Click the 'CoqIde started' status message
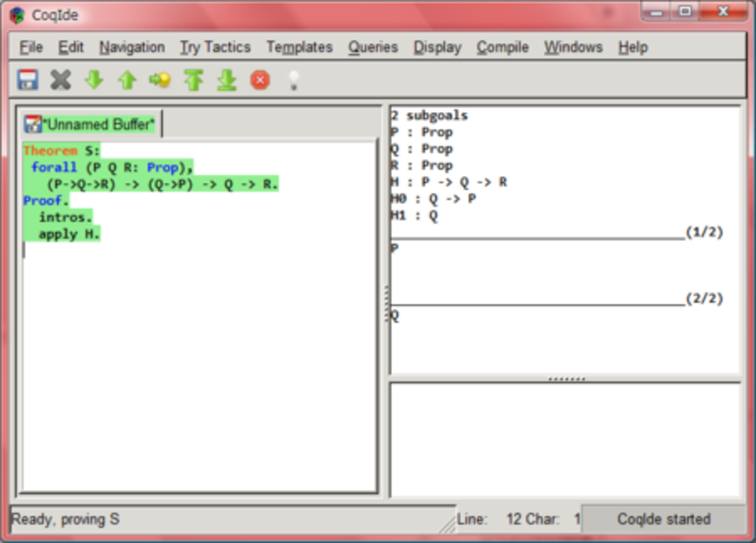The image size is (756, 543). pos(664,519)
